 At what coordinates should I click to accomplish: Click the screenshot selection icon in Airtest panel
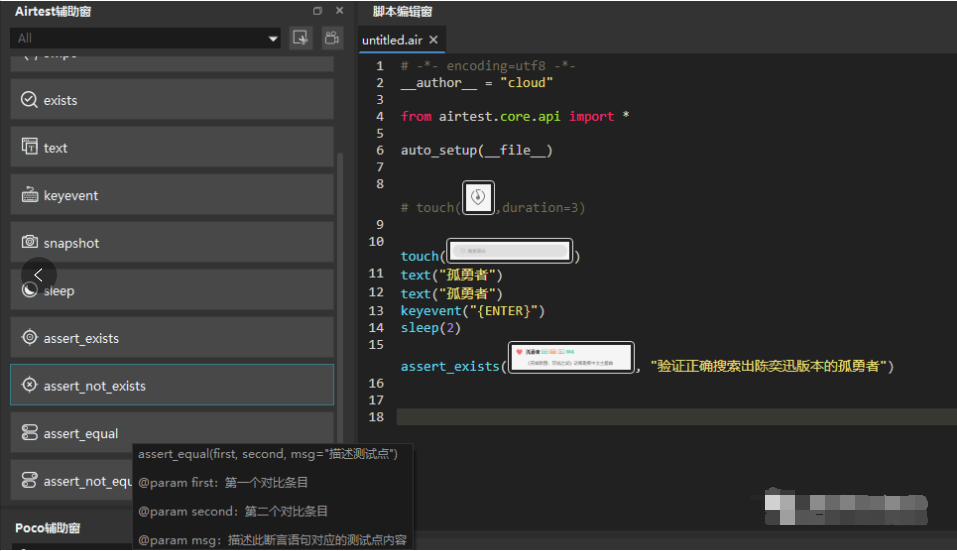point(300,38)
